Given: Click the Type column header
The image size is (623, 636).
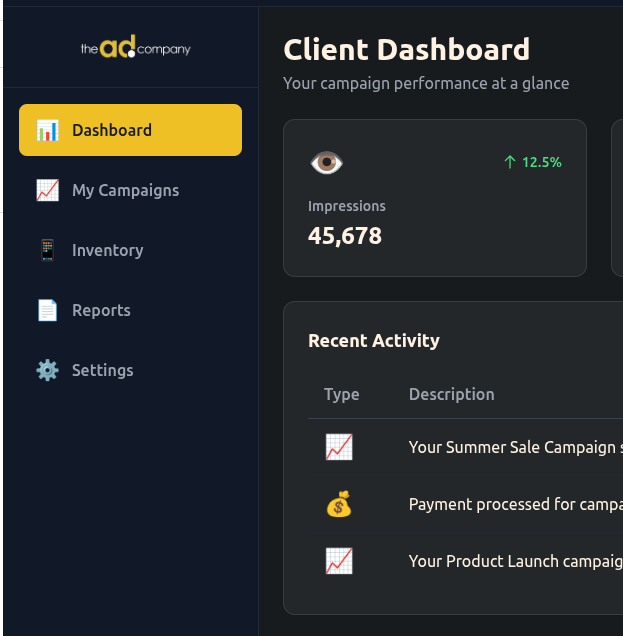Looking at the screenshot, I should (x=341, y=394).
